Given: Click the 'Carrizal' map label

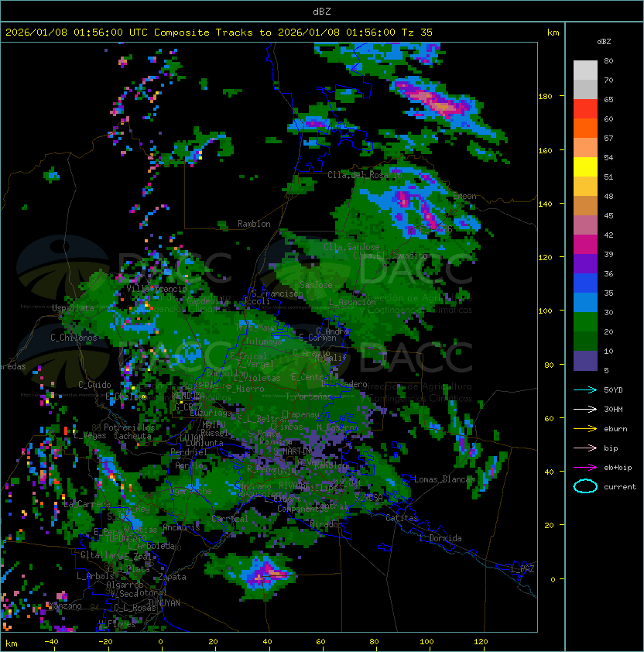Looking at the screenshot, I should click(230, 519).
